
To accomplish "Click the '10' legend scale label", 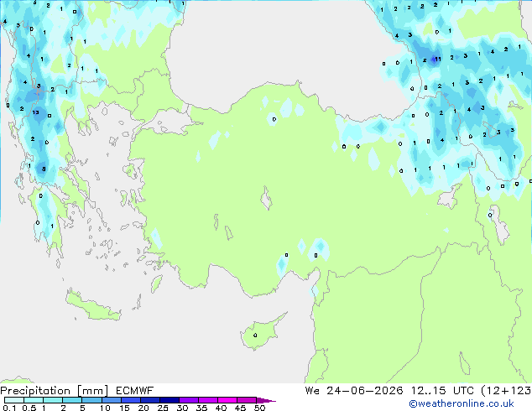I will point(105,408).
